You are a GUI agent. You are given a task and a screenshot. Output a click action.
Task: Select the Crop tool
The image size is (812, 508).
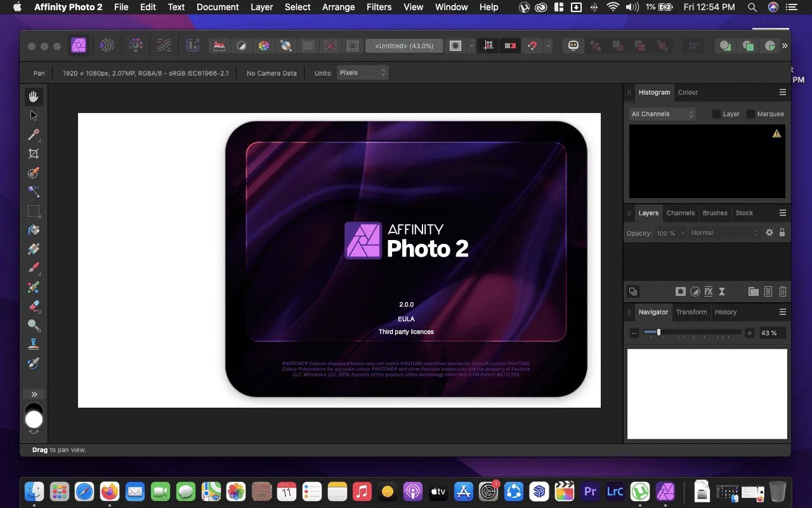tap(34, 154)
